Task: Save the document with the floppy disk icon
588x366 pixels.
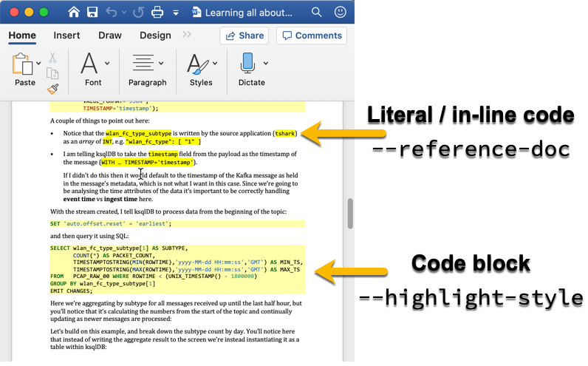Action: (92, 13)
